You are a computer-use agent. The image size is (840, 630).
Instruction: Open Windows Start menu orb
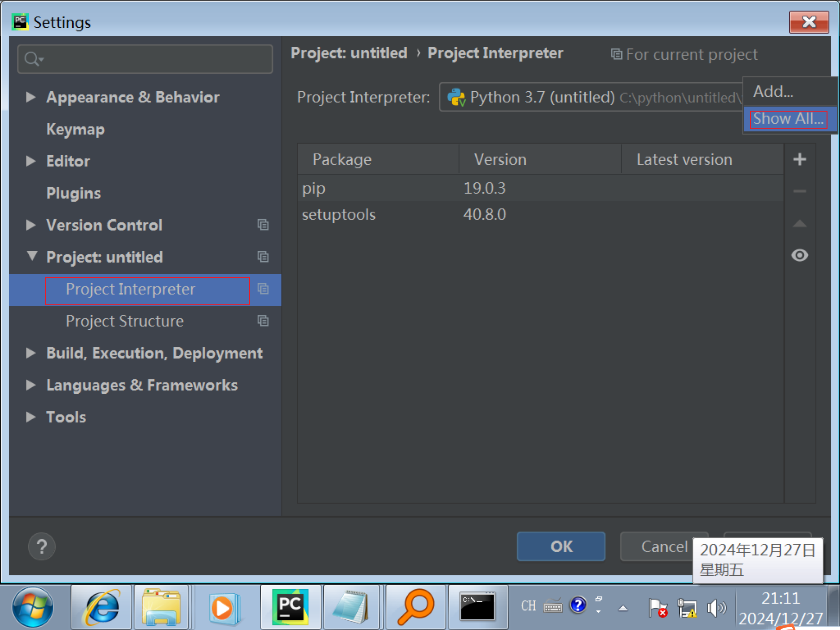tap(33, 607)
